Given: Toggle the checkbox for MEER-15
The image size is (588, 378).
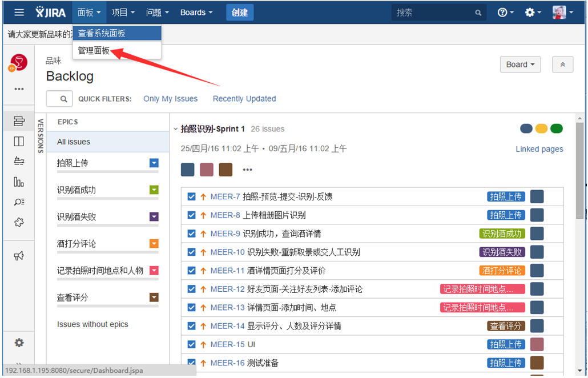Looking at the screenshot, I should click(191, 344).
